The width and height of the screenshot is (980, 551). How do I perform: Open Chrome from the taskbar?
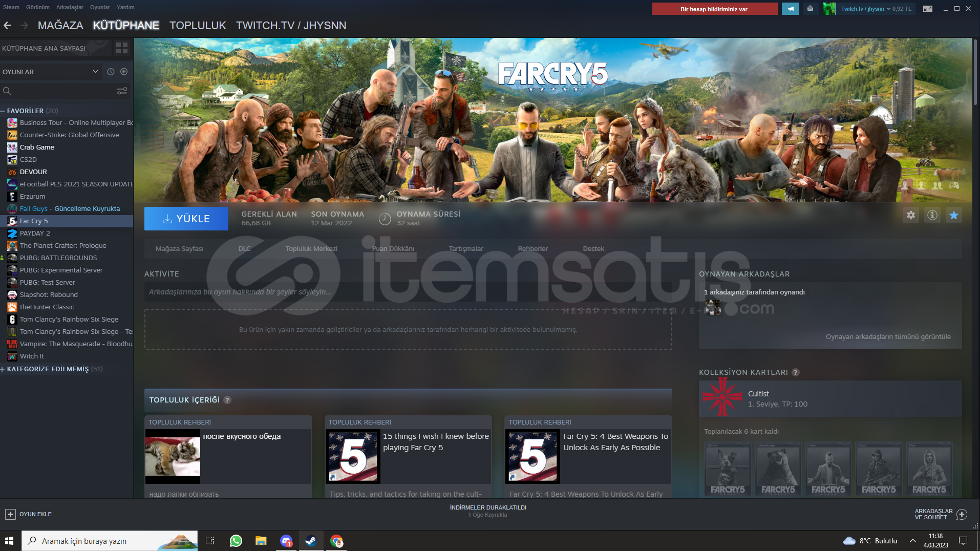336,541
